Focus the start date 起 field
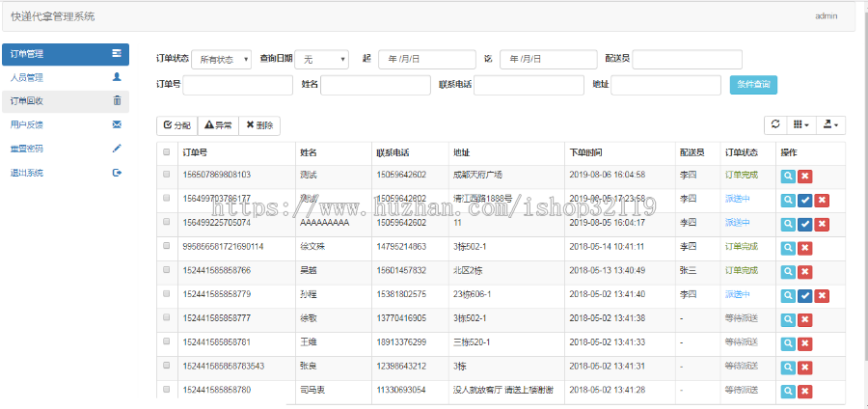Viewport: 868px width, 409px height. click(x=427, y=59)
